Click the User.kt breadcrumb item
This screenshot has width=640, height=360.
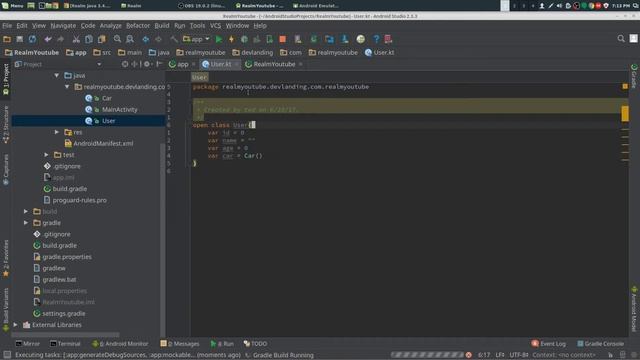click(x=380, y=52)
